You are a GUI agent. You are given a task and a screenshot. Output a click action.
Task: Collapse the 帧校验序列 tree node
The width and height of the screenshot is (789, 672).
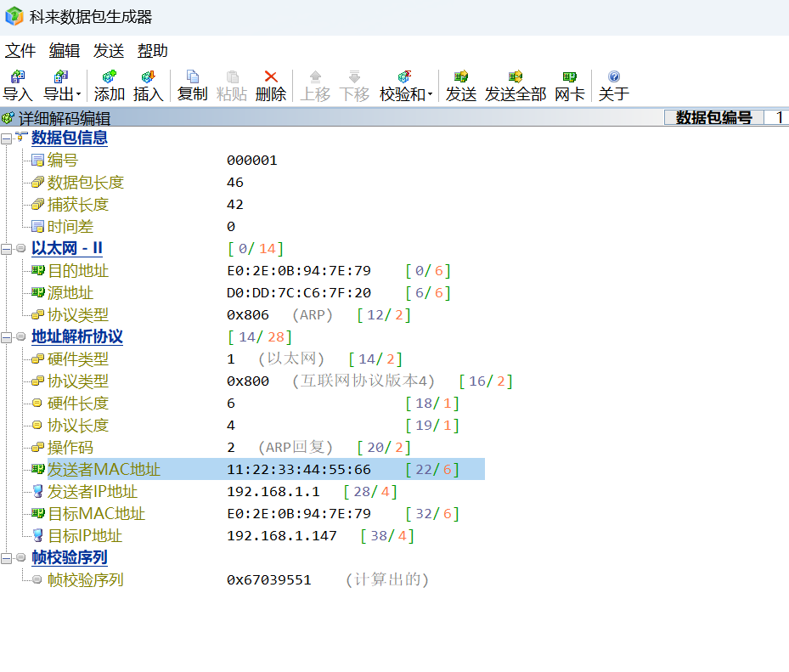[7, 558]
